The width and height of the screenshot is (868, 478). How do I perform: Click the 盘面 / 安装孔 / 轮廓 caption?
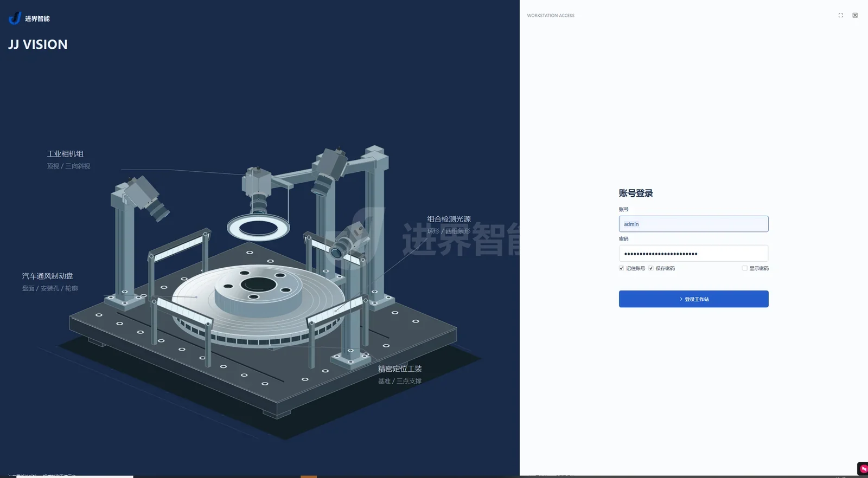click(x=50, y=288)
